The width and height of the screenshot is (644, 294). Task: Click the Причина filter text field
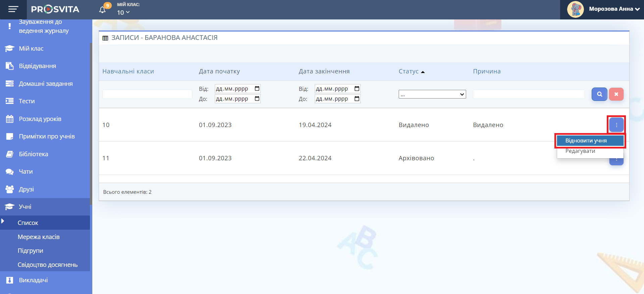point(529,94)
